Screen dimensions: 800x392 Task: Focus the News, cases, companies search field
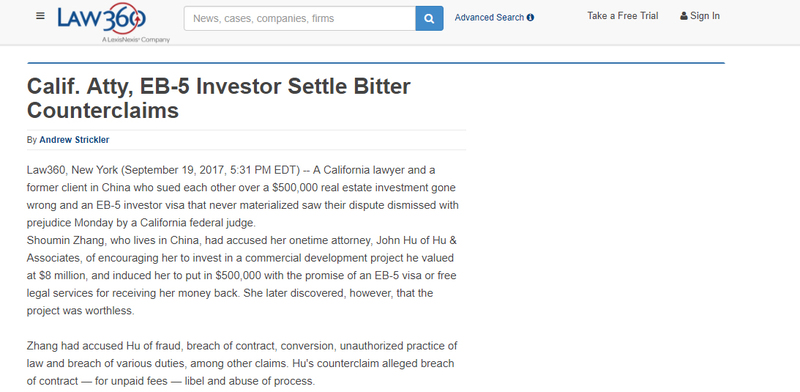click(299, 18)
